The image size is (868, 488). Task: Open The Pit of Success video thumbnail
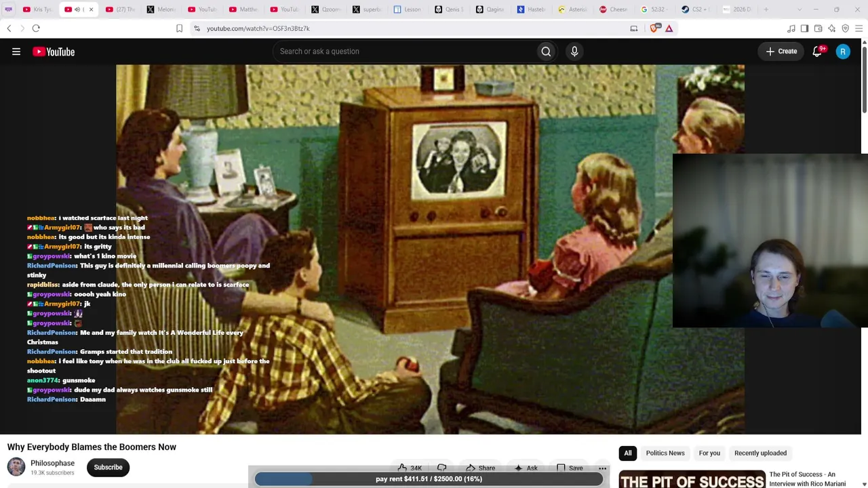(x=692, y=479)
